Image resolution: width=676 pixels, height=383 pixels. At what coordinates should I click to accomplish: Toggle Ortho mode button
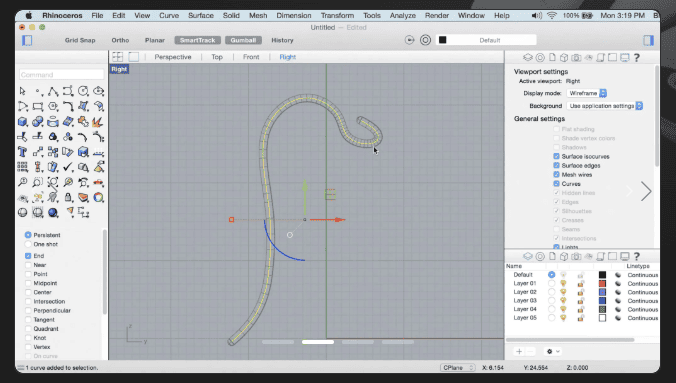[x=120, y=40]
